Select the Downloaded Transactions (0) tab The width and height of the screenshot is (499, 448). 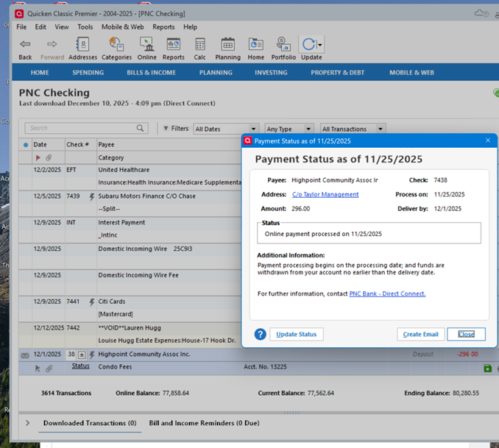click(x=90, y=423)
